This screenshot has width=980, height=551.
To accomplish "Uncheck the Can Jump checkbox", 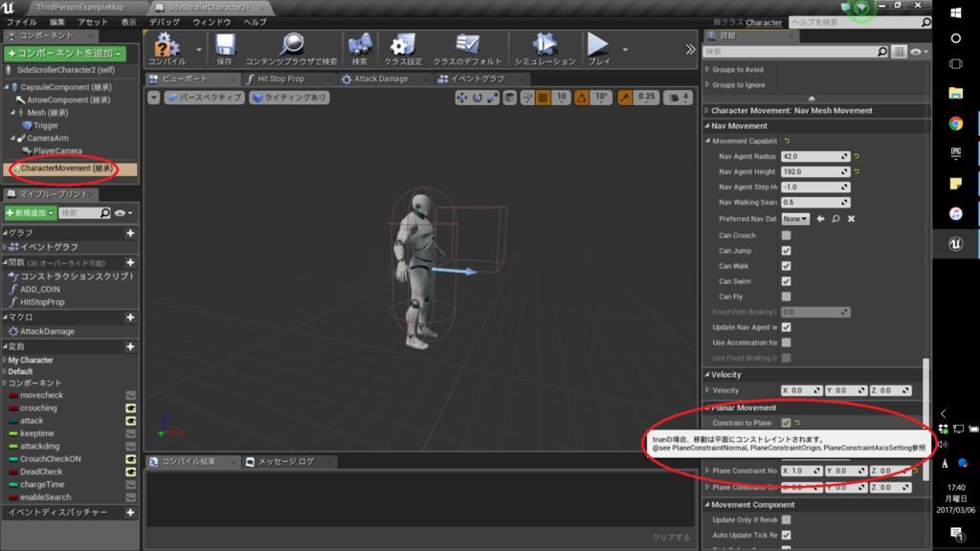I will [x=787, y=251].
